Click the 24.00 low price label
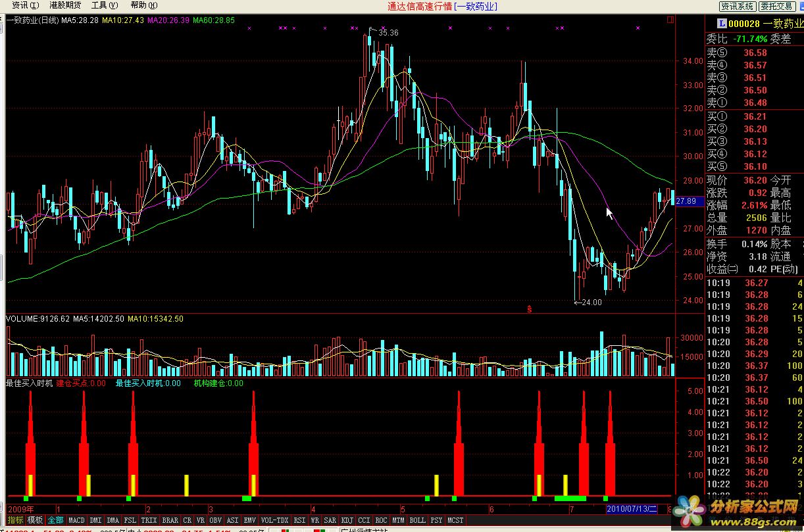The height and width of the screenshot is (532, 804). click(592, 302)
